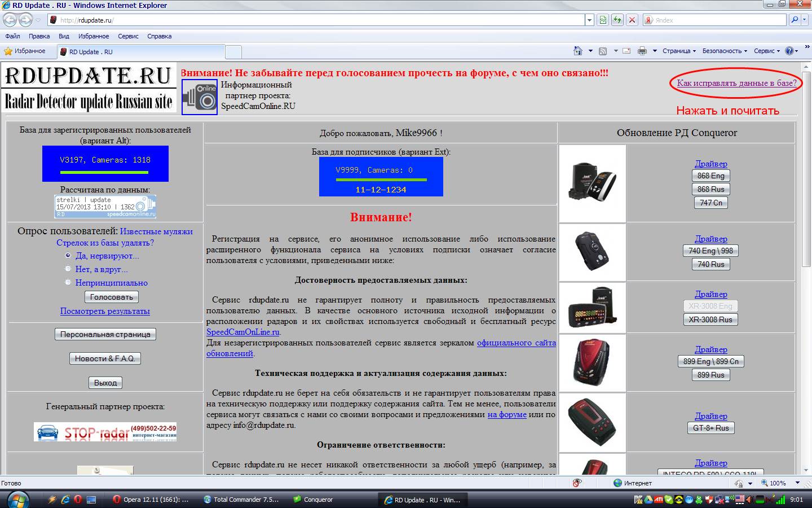This screenshot has width=812, height=508.
Task: Expand the Безопасность dropdown menu
Action: [x=725, y=51]
